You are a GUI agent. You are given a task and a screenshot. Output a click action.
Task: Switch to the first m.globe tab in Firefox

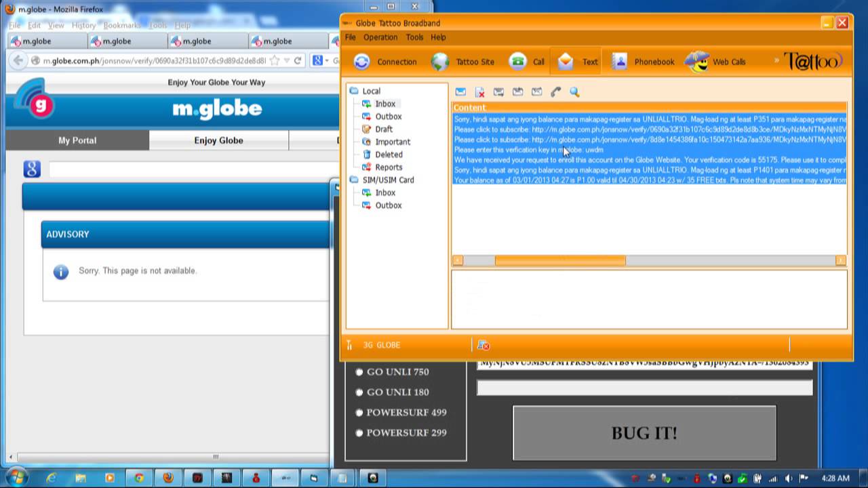[x=47, y=41]
